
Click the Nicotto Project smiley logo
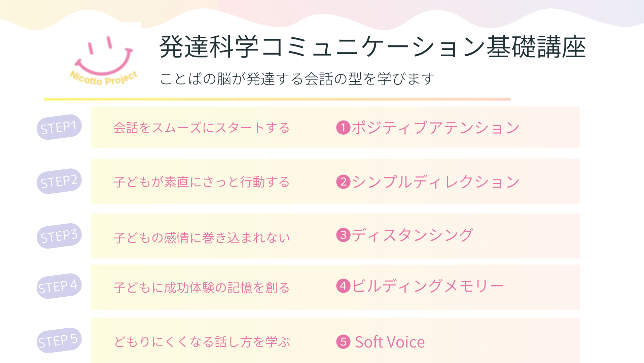(x=104, y=60)
